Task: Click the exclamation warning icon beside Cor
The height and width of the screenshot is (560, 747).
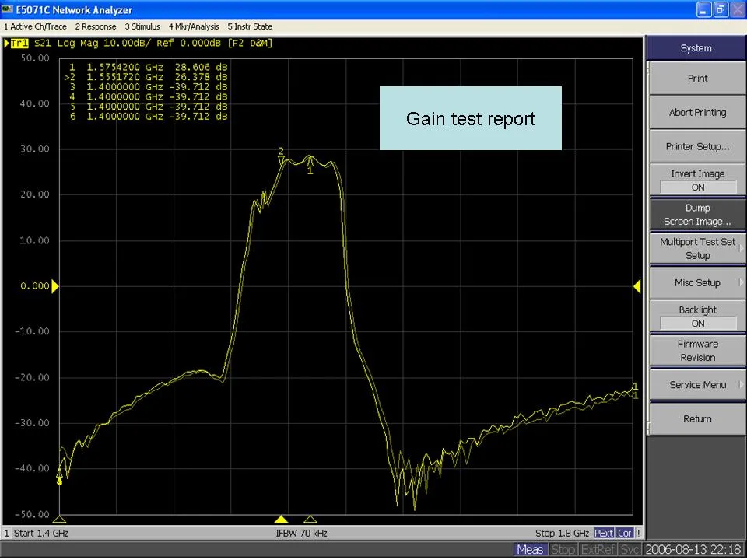Action: pyautogui.click(x=637, y=533)
